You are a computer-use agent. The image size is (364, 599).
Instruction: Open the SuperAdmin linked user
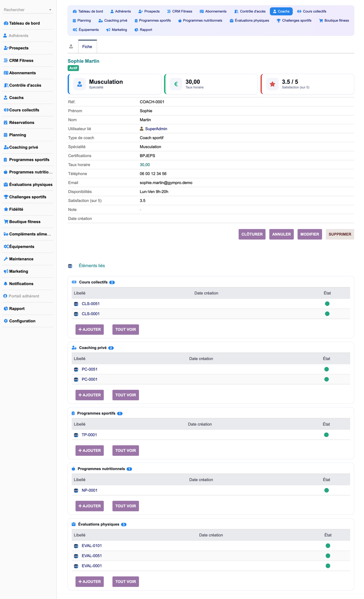[x=156, y=129]
